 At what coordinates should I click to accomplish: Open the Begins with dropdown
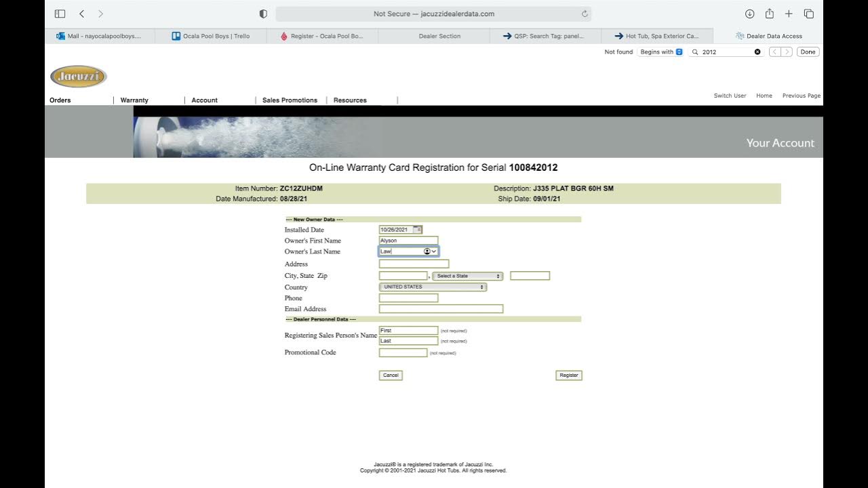660,52
